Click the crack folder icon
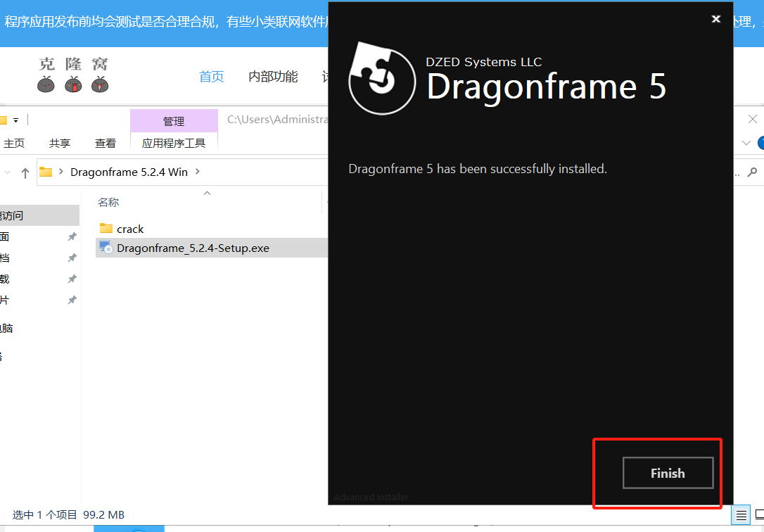Viewport: 764px width, 532px height. (106, 228)
